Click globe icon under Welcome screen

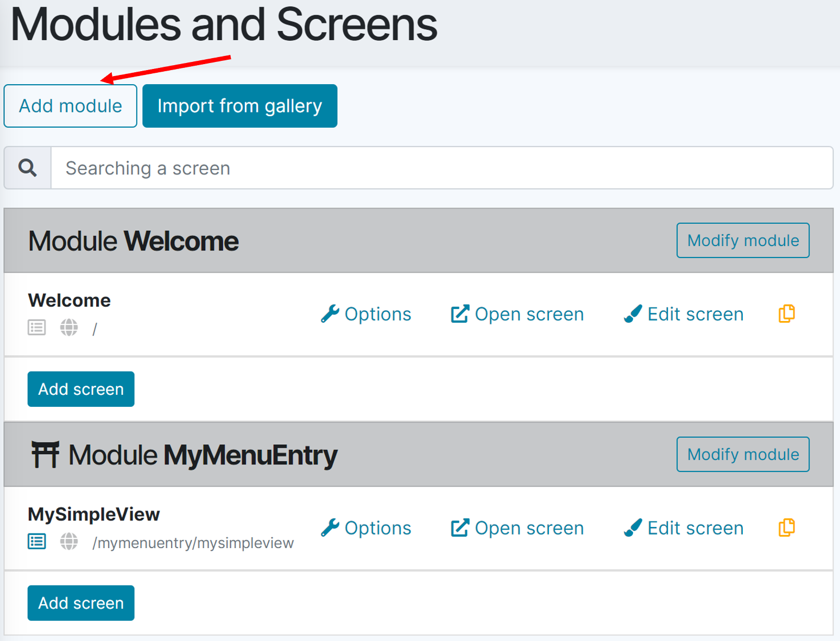(x=69, y=328)
